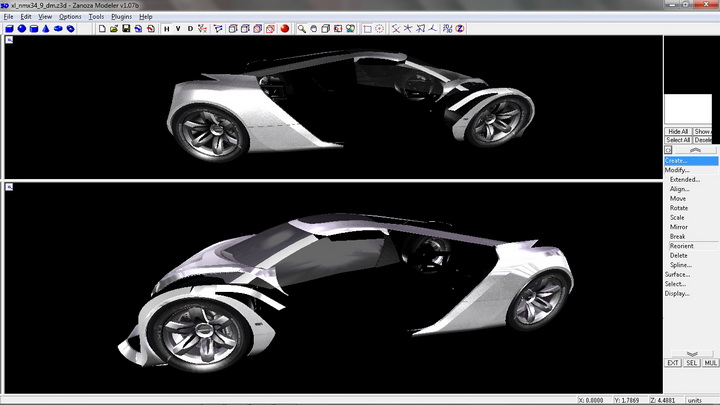This screenshot has width=720, height=405.
Task: Click the Save file toolbar icon
Action: pyautogui.click(x=126, y=29)
